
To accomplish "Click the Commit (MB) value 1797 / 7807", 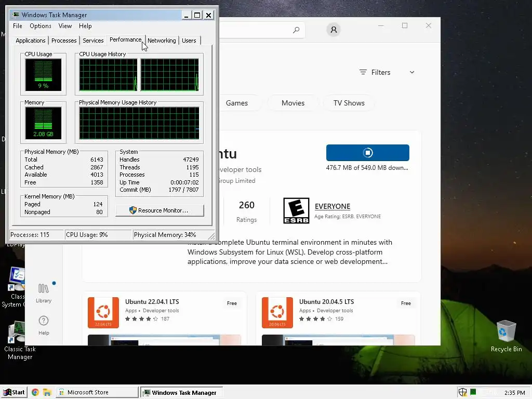I will 183,190.
